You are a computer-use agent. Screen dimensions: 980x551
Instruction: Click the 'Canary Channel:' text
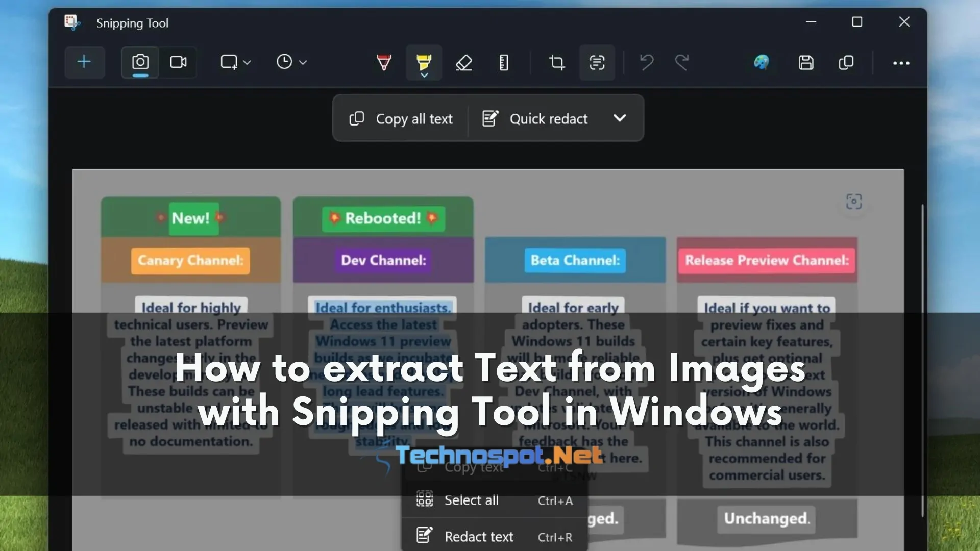(x=190, y=260)
